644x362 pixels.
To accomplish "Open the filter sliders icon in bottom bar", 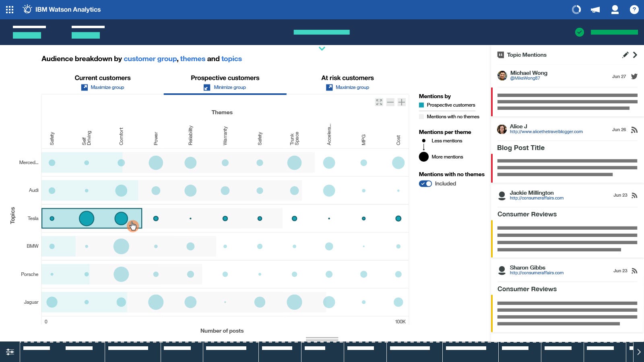I will (x=10, y=352).
